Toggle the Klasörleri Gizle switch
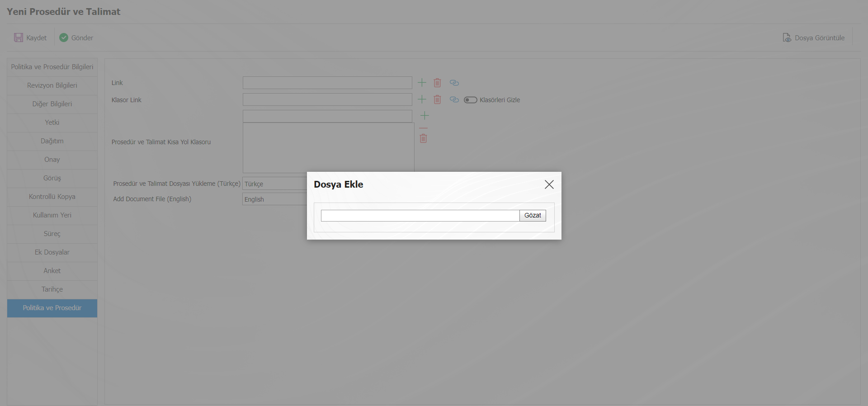 tap(471, 100)
